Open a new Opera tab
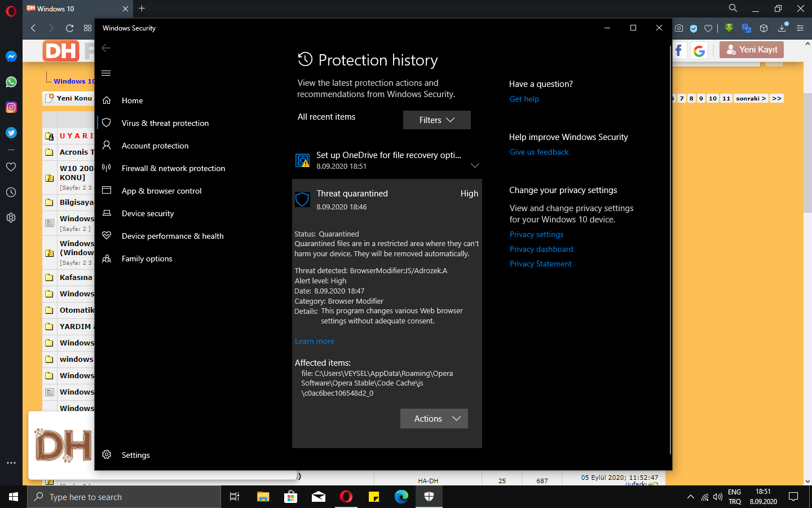Viewport: 812px width, 508px height. pyautogui.click(x=142, y=8)
